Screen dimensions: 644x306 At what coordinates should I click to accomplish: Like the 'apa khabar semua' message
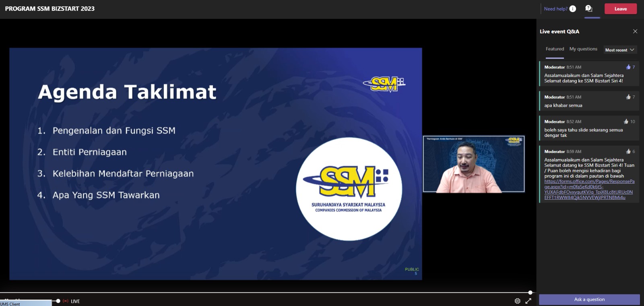coord(628,97)
